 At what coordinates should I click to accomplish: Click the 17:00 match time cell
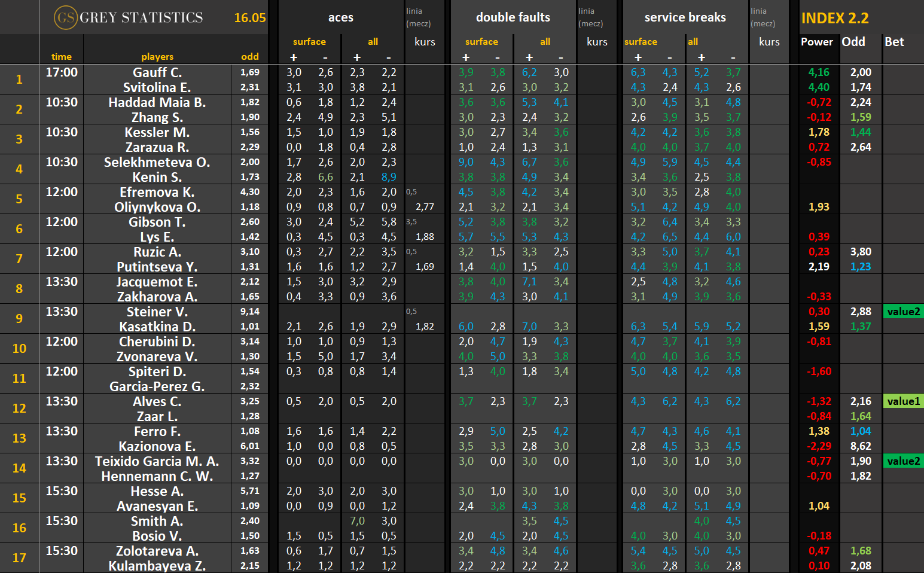[x=62, y=72]
